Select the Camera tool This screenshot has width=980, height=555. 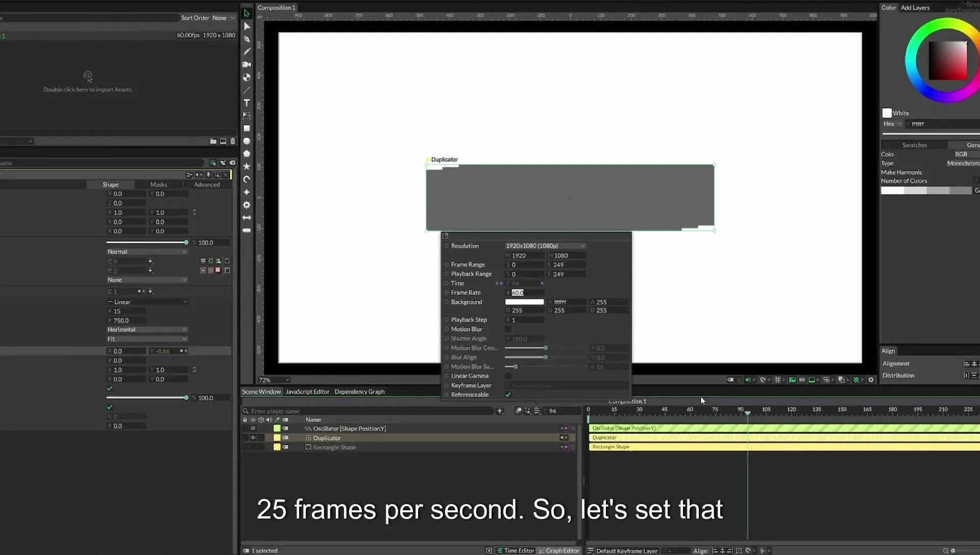coord(247,64)
